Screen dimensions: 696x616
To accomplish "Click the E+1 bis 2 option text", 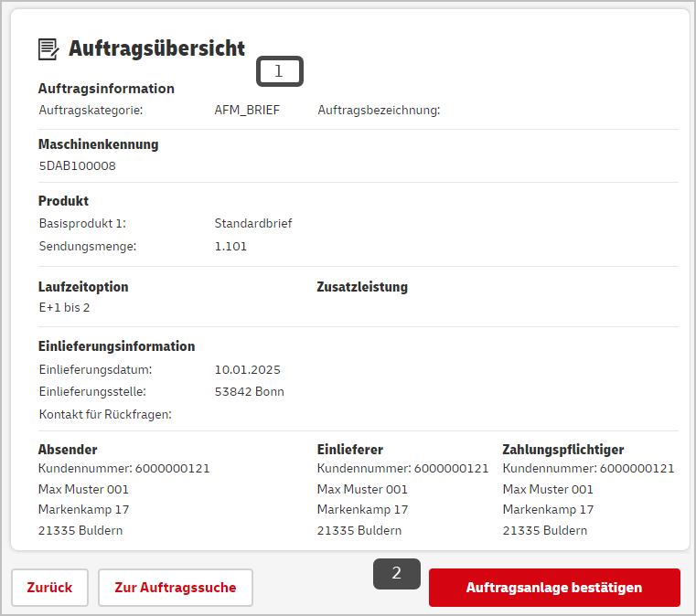I will point(64,307).
